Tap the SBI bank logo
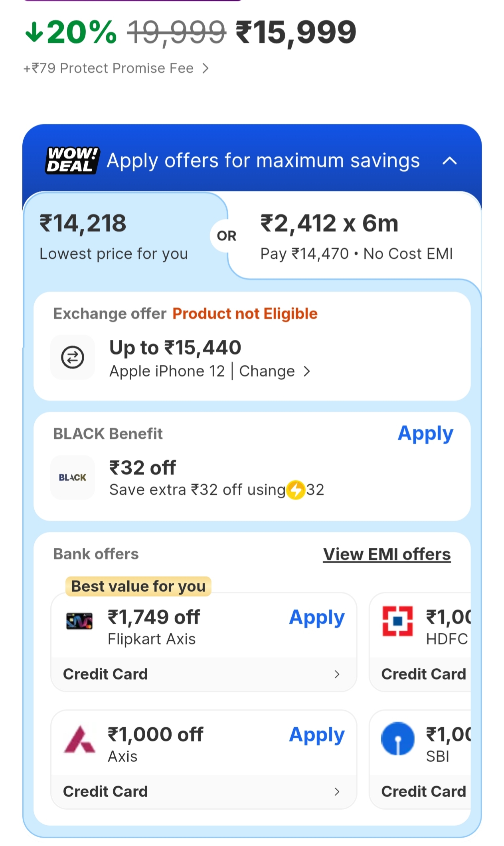This screenshot has height=846, width=504. [x=397, y=739]
